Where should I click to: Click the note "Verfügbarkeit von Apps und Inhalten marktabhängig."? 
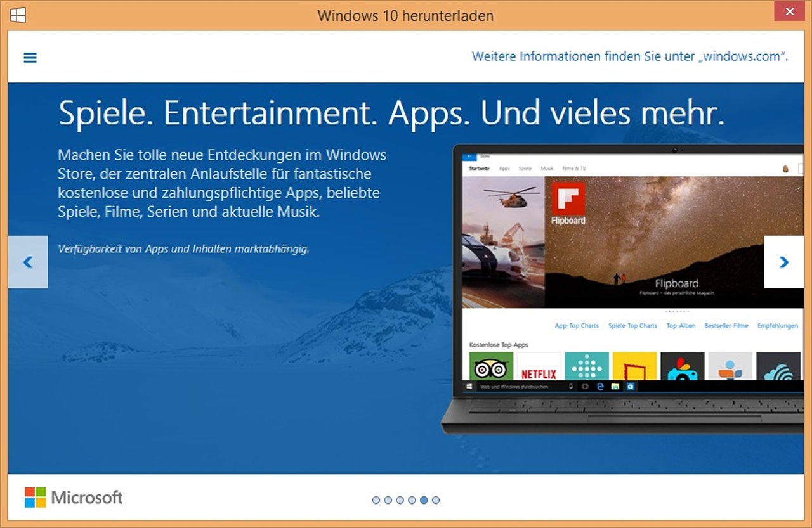tap(183, 249)
